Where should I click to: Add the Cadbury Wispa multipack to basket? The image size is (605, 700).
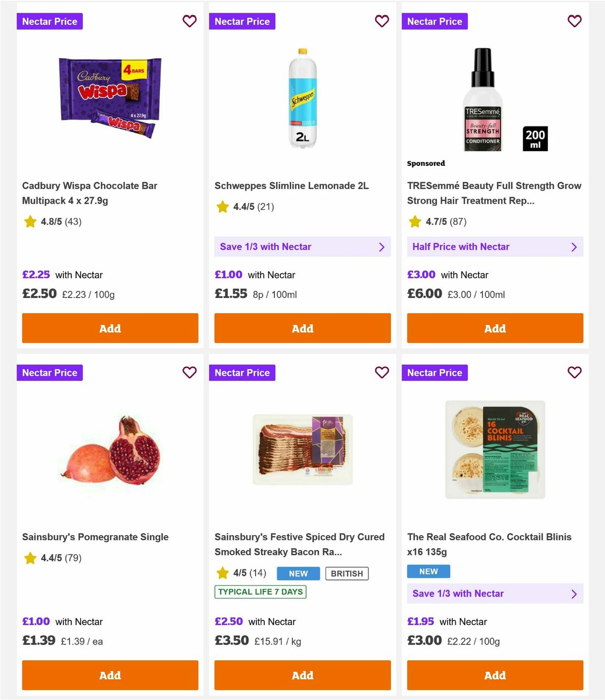[109, 328]
